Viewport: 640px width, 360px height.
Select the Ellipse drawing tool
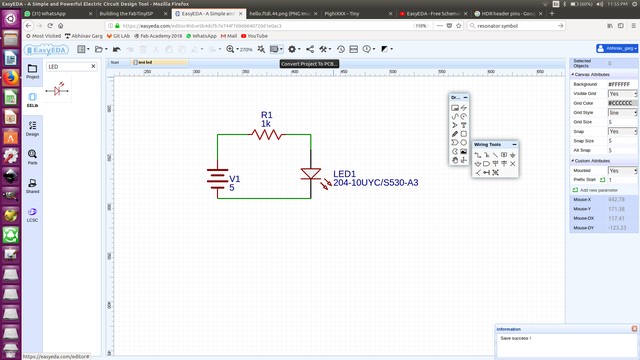463,143
